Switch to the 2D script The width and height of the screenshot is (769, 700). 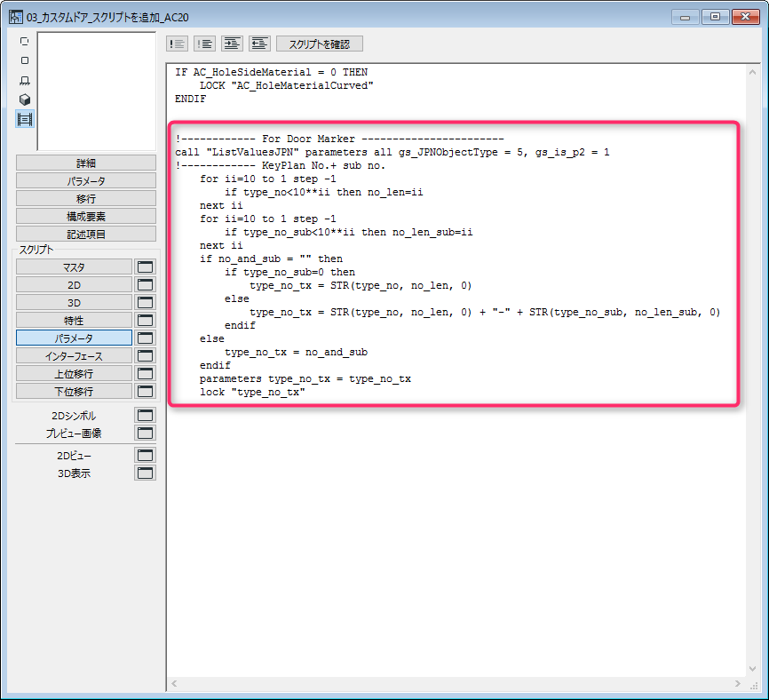pyautogui.click(x=74, y=284)
